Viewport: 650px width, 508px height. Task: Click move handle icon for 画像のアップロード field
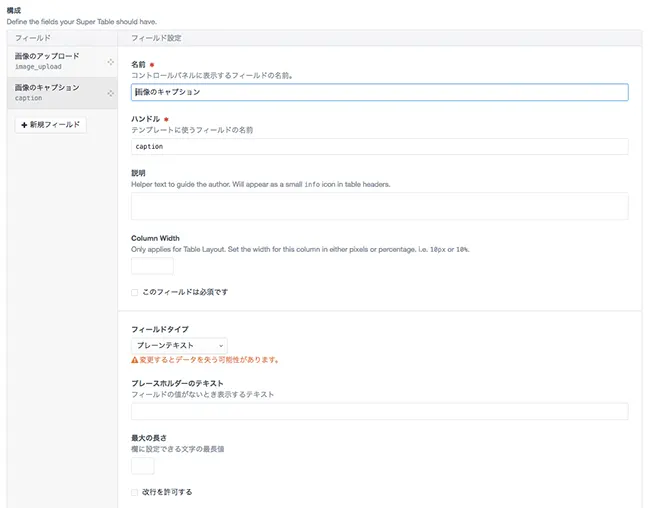tap(110, 62)
